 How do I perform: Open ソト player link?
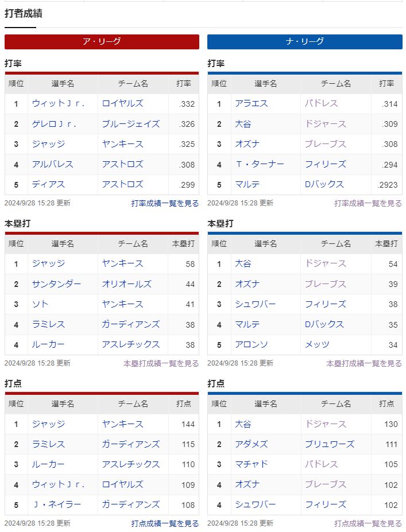click(40, 304)
